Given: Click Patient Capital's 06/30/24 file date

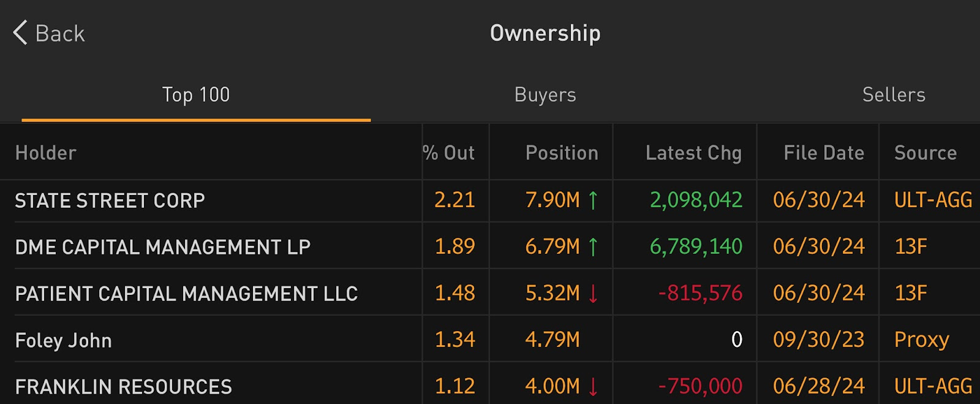Looking at the screenshot, I should [x=819, y=293].
